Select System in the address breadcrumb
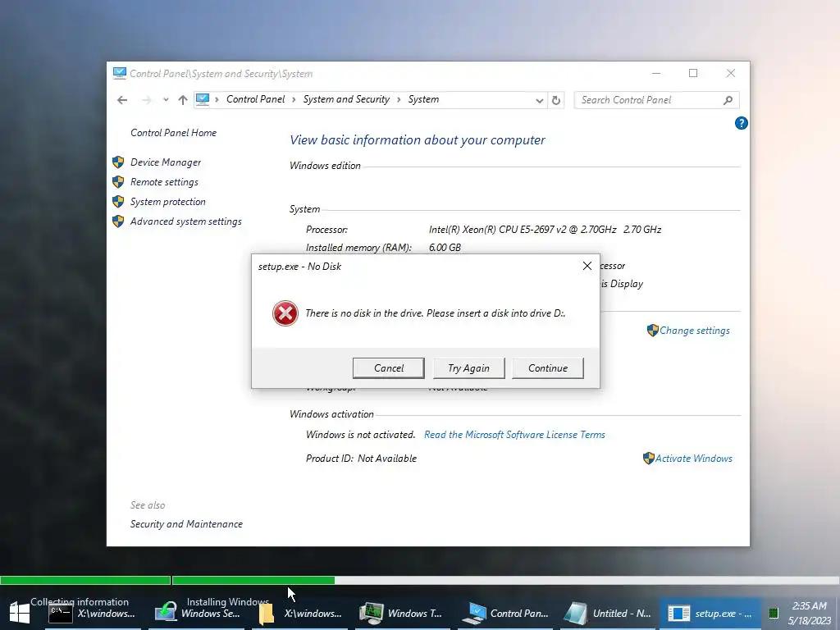This screenshot has width=840, height=630. [423, 99]
